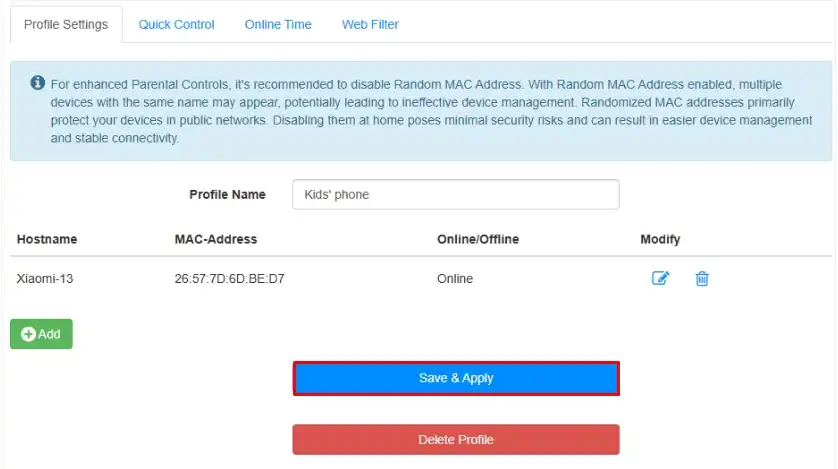Delete the Xiaomi-13 device with trash icon
Image resolution: width=838 pixels, height=469 pixels.
click(702, 278)
